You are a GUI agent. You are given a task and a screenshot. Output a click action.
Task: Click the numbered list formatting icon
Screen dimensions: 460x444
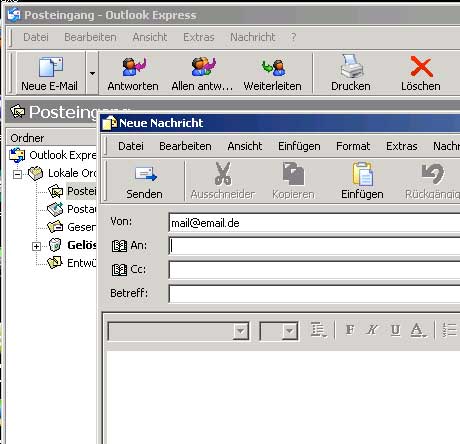450,330
